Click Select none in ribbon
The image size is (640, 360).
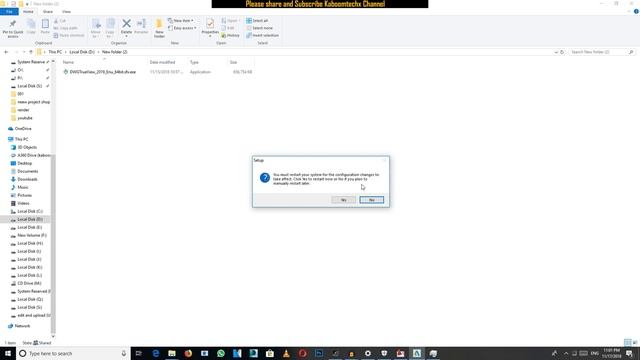pyautogui.click(x=259, y=28)
